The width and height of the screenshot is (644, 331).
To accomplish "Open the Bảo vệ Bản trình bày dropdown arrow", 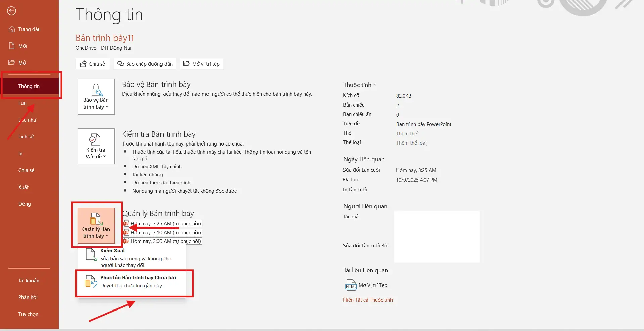I will click(107, 107).
